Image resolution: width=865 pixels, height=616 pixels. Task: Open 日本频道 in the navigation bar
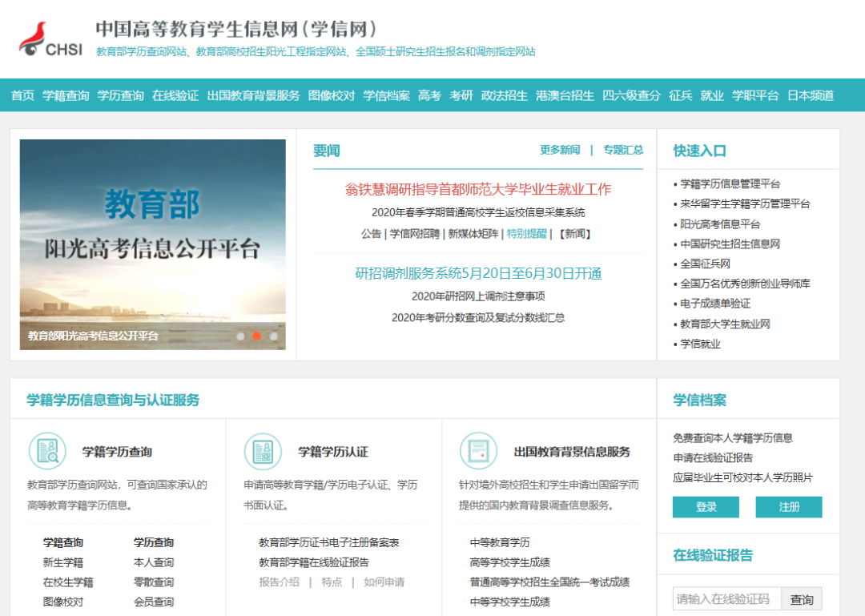810,95
